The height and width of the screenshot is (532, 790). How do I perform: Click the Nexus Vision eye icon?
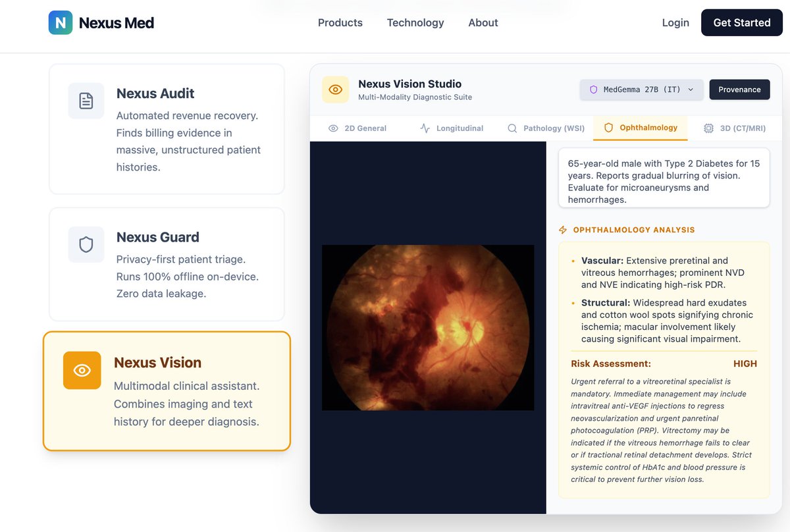pyautogui.click(x=82, y=370)
